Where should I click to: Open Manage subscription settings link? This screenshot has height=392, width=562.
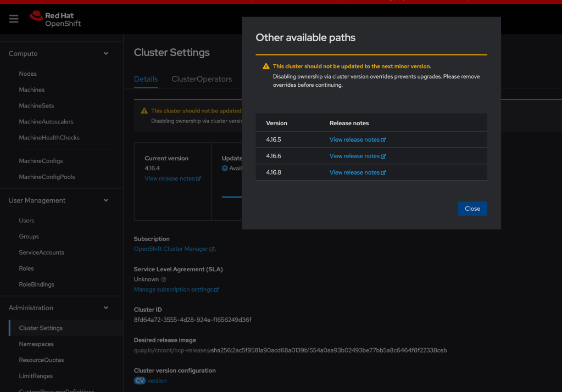tap(176, 289)
